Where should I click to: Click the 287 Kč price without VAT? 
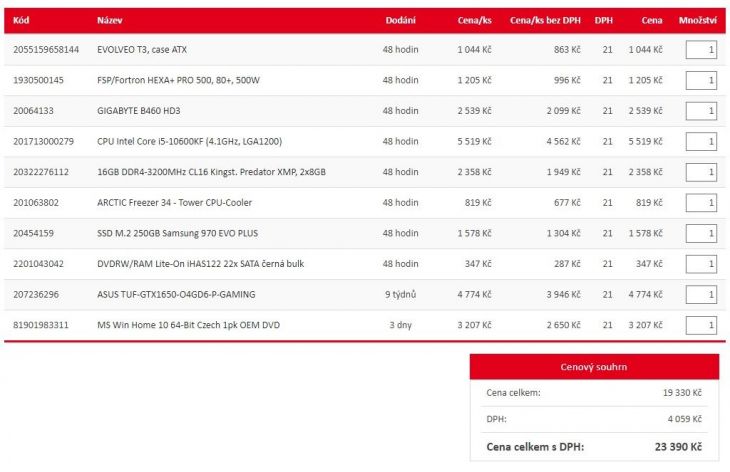[x=567, y=264]
